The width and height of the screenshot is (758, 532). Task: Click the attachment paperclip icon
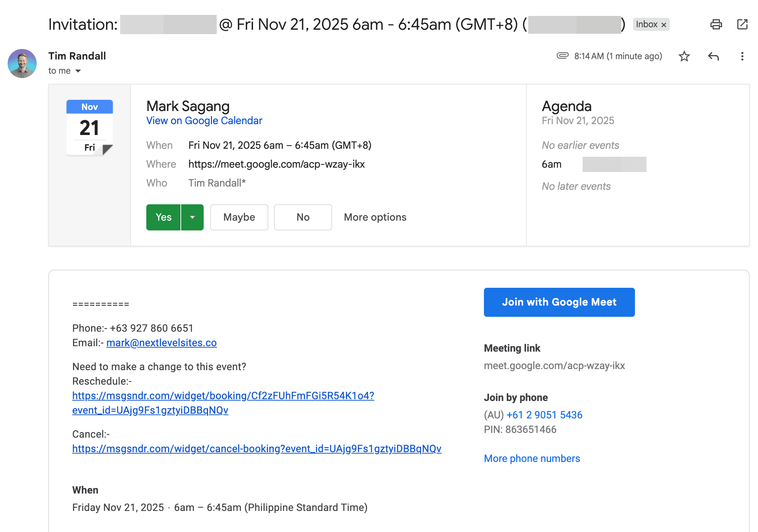562,56
